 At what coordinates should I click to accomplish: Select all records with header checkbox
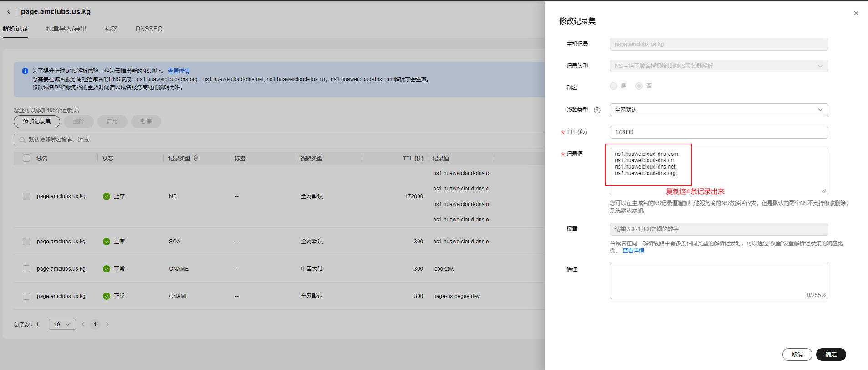26,159
